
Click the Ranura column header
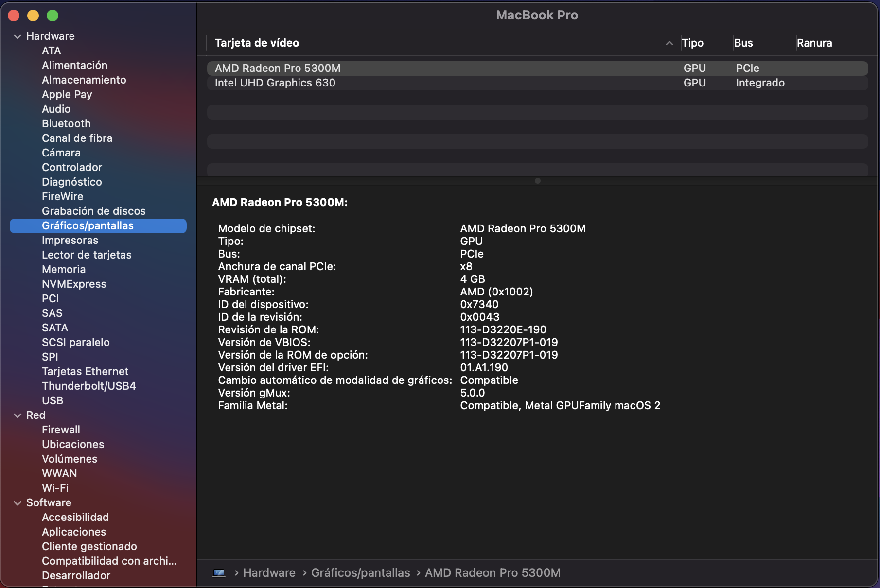pyautogui.click(x=814, y=43)
